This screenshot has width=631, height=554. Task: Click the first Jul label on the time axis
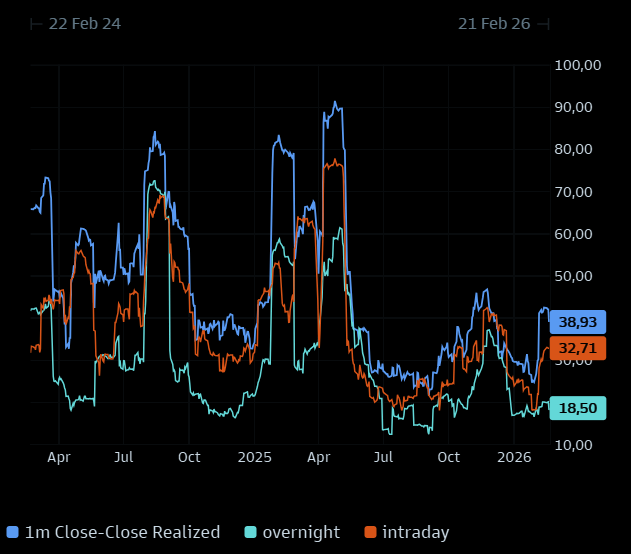click(124, 457)
